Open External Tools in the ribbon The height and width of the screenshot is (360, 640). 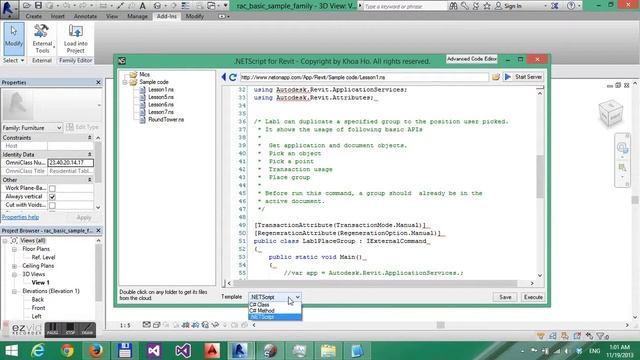(42, 39)
